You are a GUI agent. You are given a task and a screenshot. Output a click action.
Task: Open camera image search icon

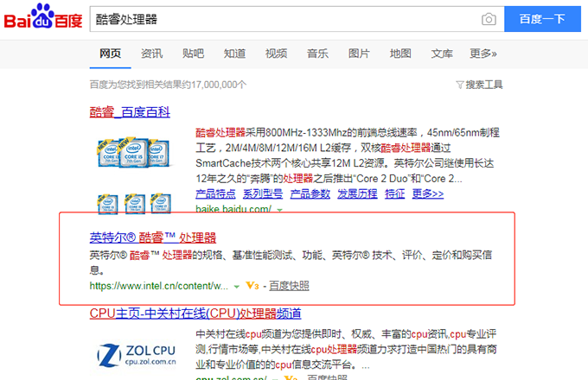[x=489, y=19]
